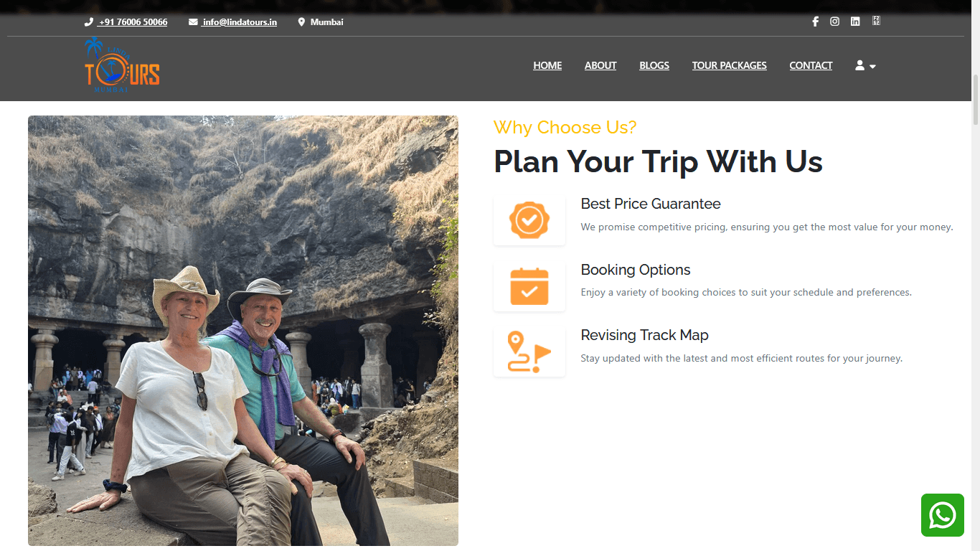Viewport: 980px width, 551px height.
Task: Open the user account icon
Action: tap(859, 65)
